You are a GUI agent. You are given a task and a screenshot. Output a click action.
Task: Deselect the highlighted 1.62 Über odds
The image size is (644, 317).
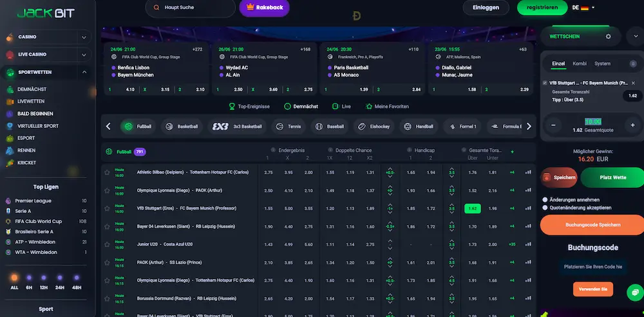point(472,208)
